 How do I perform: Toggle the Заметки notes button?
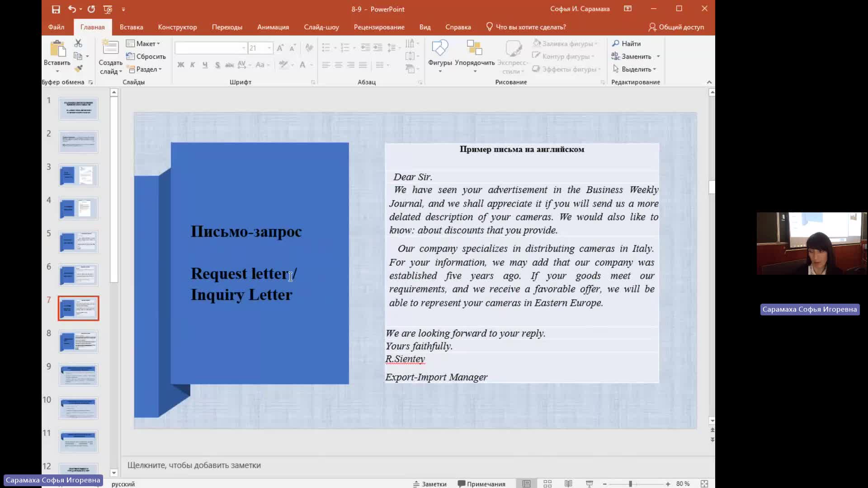pyautogui.click(x=429, y=483)
